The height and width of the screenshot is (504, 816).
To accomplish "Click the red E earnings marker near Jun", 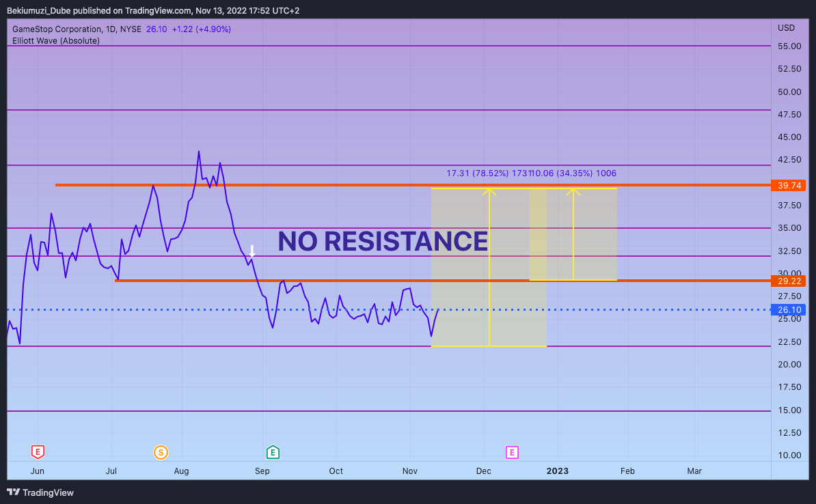I will tap(38, 452).
